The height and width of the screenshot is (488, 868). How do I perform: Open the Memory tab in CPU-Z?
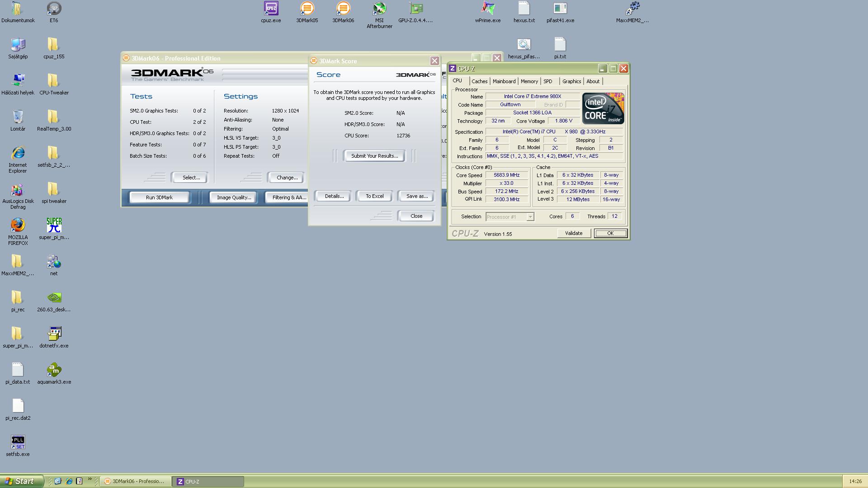(x=529, y=81)
